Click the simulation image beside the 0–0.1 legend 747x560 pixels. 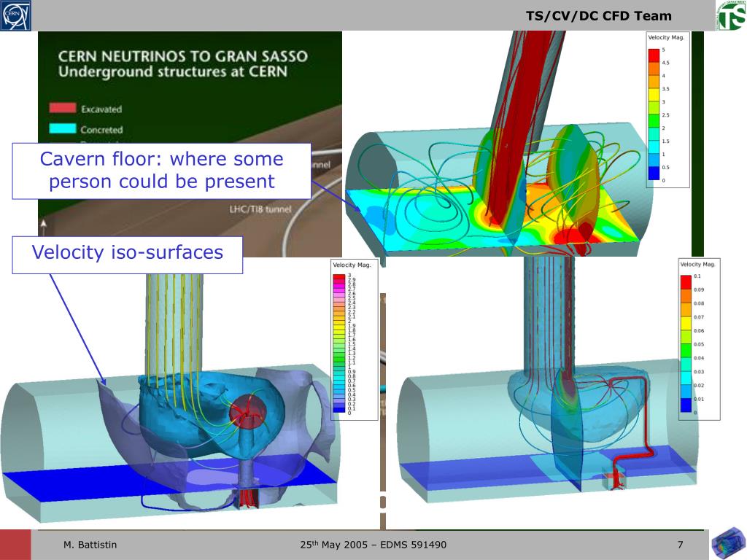click(548, 381)
